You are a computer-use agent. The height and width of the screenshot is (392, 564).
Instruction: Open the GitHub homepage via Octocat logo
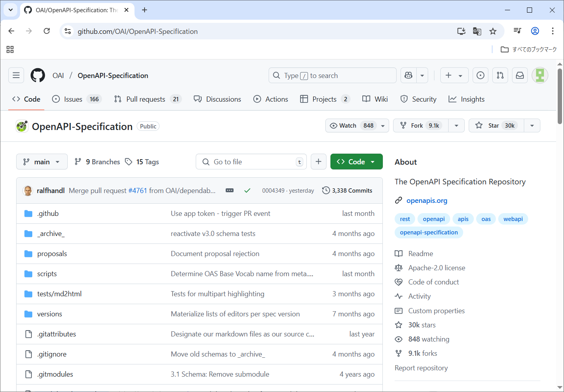38,75
